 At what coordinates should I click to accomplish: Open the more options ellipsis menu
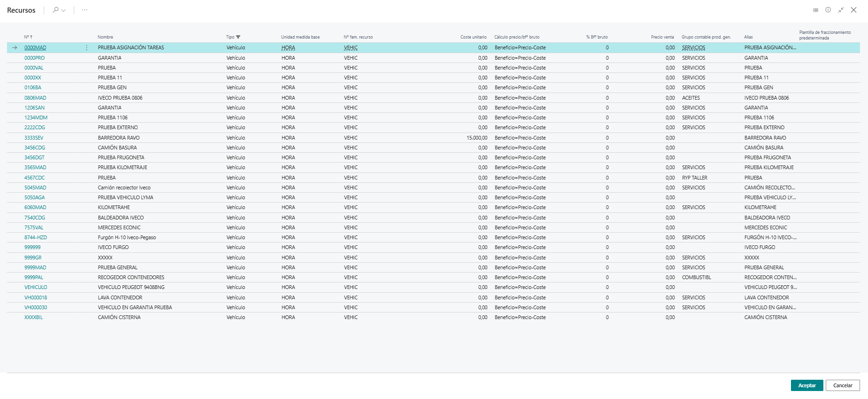[x=85, y=10]
